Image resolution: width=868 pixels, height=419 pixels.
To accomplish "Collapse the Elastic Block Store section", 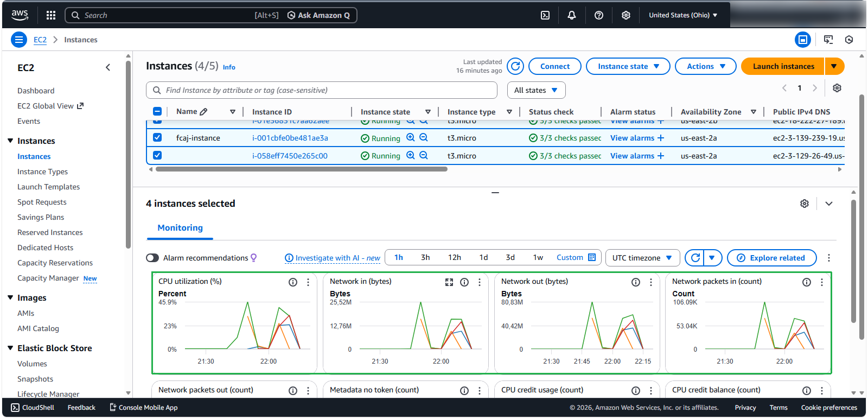I will [x=10, y=348].
